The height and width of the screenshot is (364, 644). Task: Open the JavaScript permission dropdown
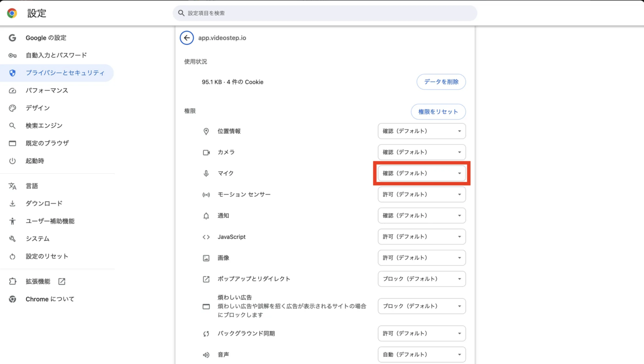(x=421, y=237)
